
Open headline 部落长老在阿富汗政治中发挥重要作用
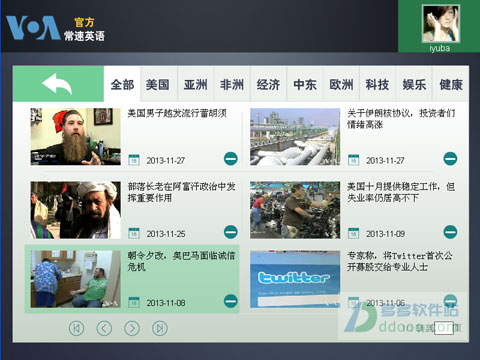click(182, 192)
